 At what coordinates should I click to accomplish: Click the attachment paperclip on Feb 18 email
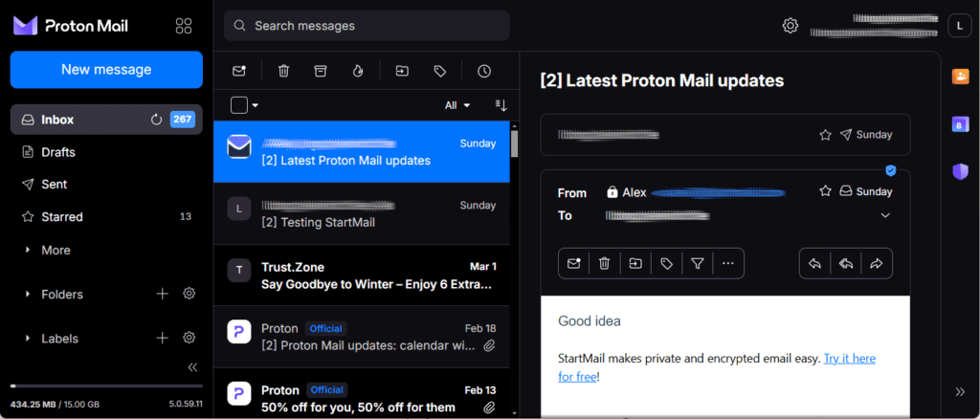coord(490,345)
